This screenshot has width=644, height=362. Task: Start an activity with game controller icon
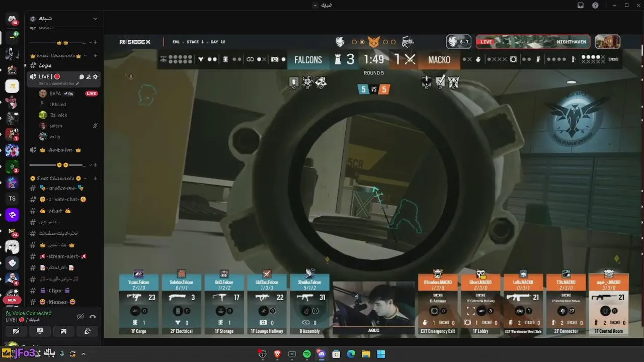pos(63,331)
